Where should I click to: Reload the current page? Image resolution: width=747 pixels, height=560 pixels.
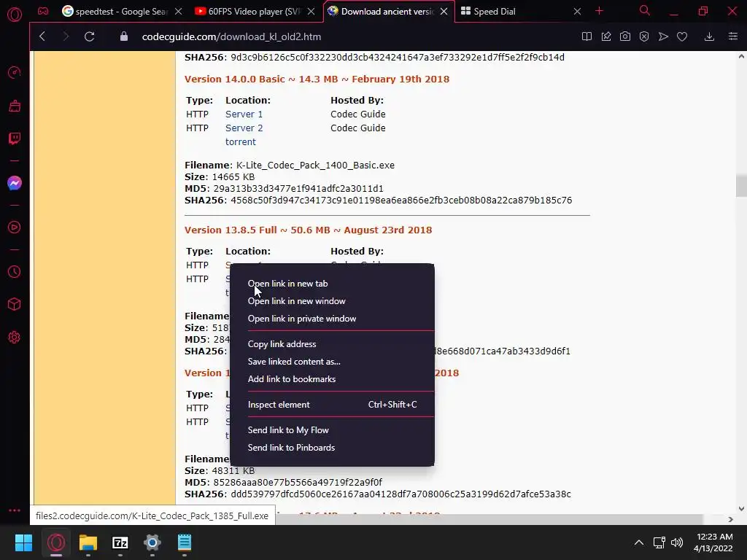click(89, 36)
